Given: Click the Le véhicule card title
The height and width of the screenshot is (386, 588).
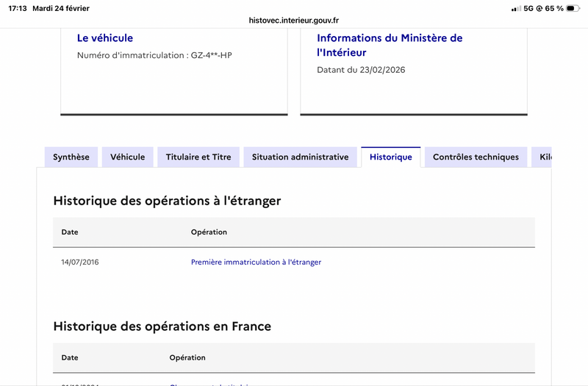Looking at the screenshot, I should tap(105, 38).
